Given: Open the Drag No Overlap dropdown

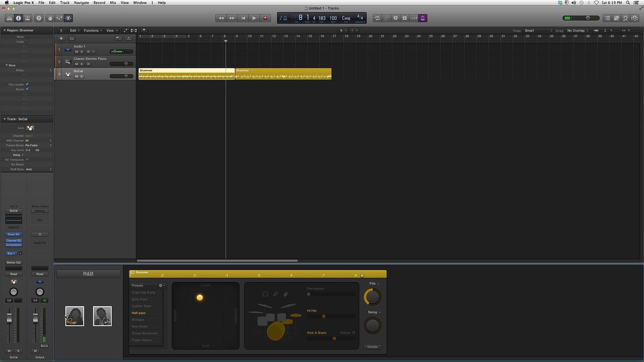Looking at the screenshot, I should 578,31.
